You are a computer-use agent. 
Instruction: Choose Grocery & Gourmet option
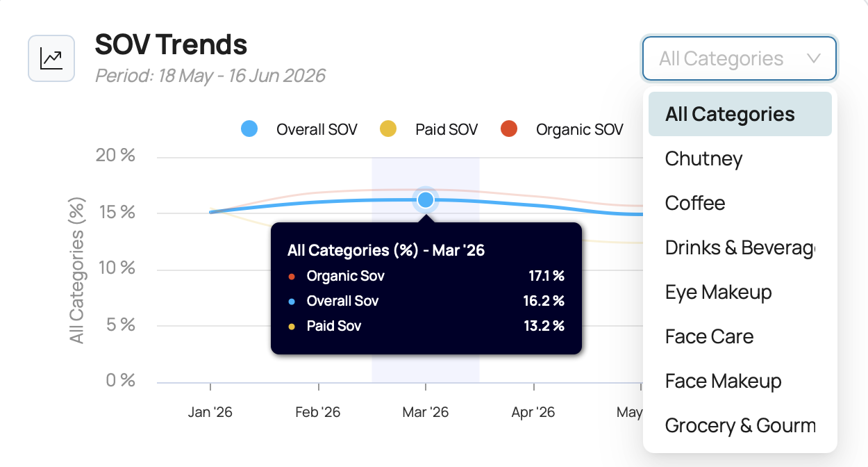coord(740,425)
